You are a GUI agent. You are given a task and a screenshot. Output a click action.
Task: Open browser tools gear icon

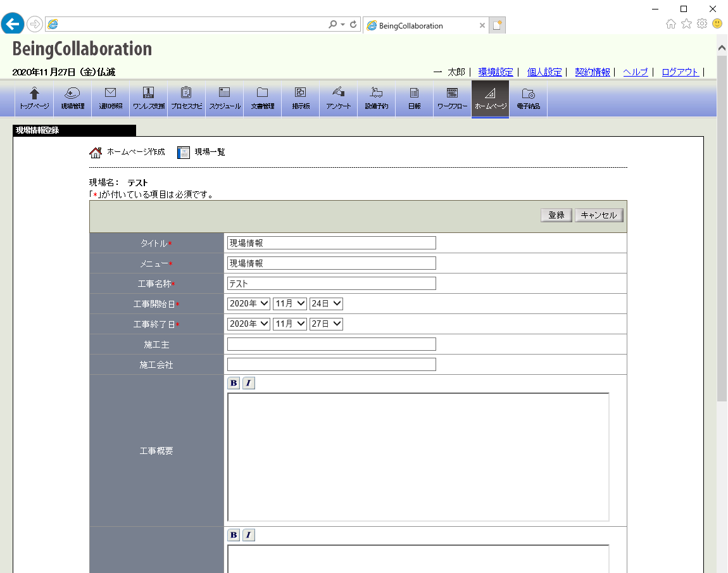click(702, 23)
